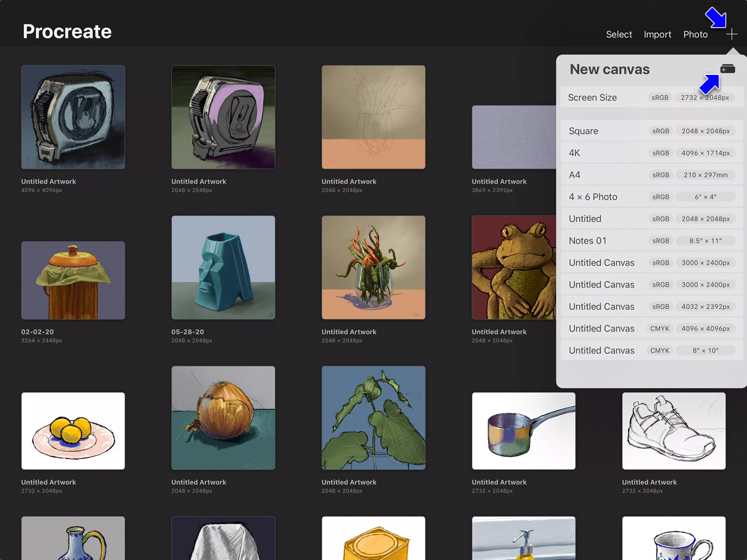
Task: Tap the Untitled Artwork title under the onion
Action: click(198, 482)
